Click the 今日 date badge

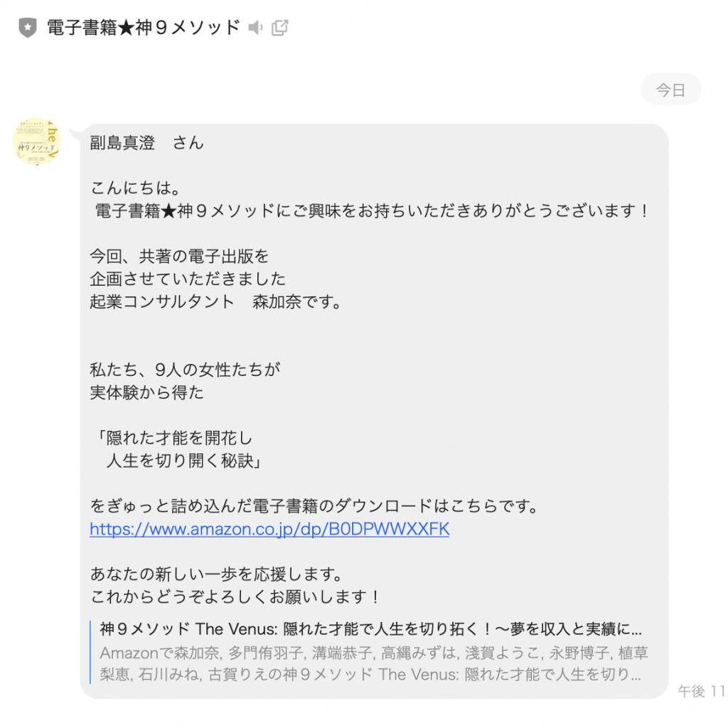671,89
